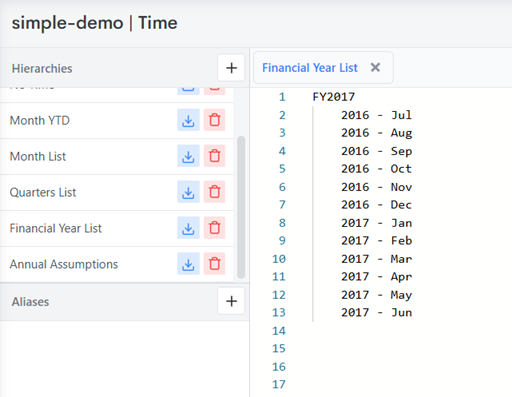Click line number 17 in the gutter
512x397 pixels.
point(279,384)
